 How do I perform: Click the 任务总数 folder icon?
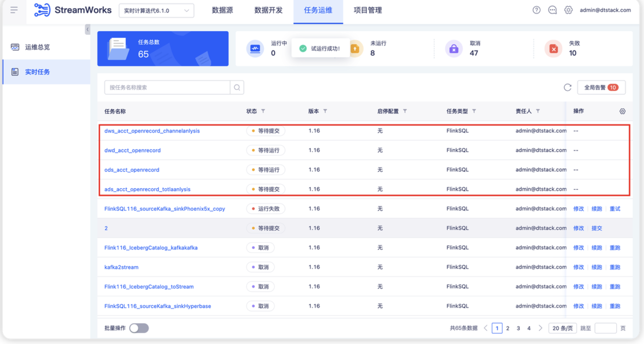[x=118, y=49]
